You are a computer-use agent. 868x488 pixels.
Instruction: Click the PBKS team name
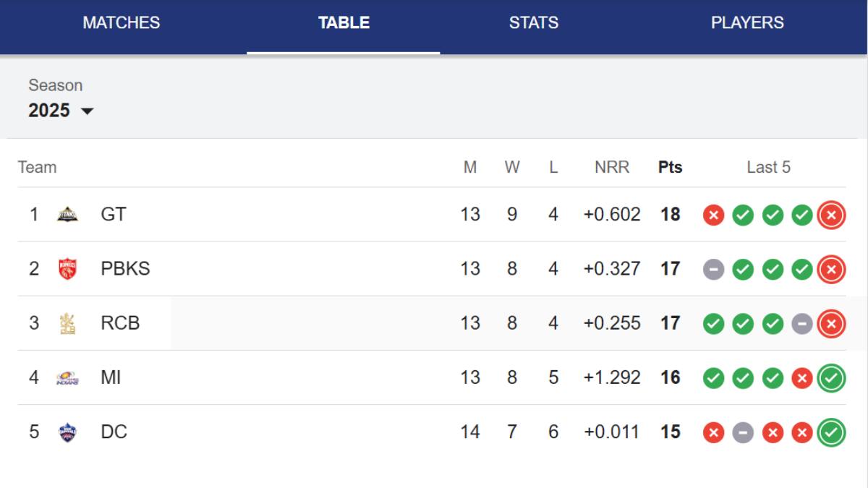tap(126, 269)
